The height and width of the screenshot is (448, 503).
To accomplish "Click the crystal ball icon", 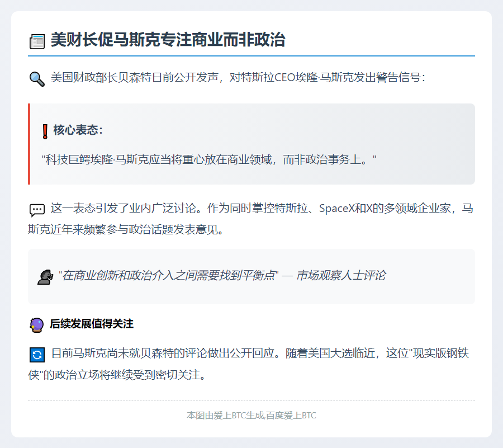I will tap(36, 325).
